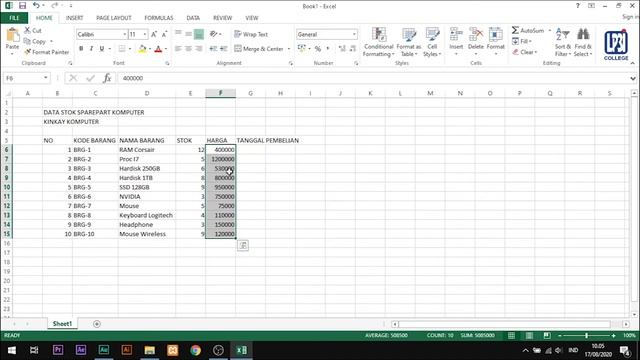Increase font size with the grow font icon
Viewport: 640px width, 360px height.
click(154, 34)
